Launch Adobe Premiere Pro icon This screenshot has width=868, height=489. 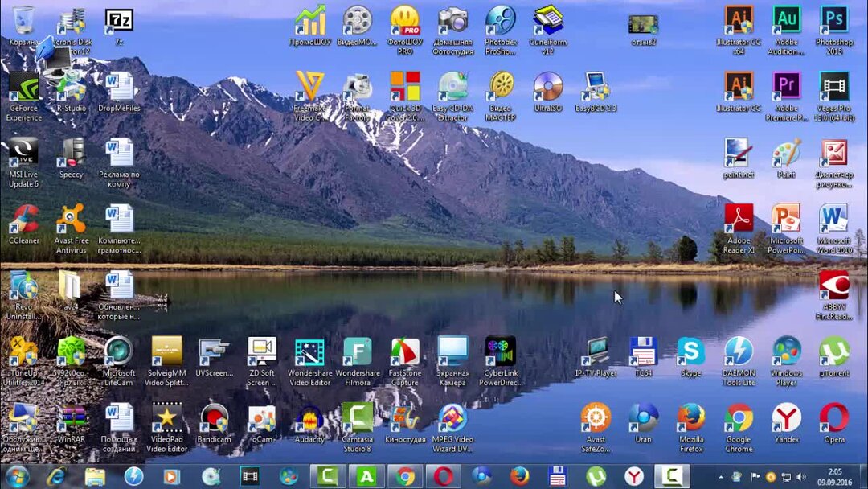pyautogui.click(x=786, y=97)
